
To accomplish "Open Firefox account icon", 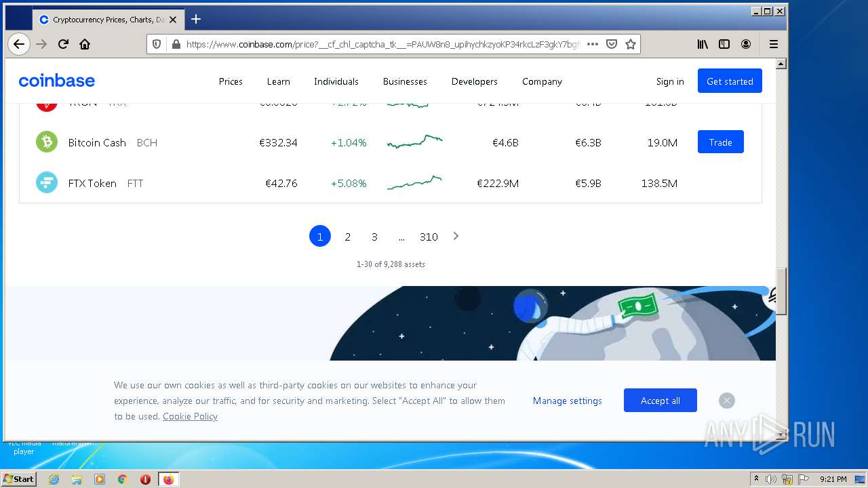I will click(x=746, y=44).
